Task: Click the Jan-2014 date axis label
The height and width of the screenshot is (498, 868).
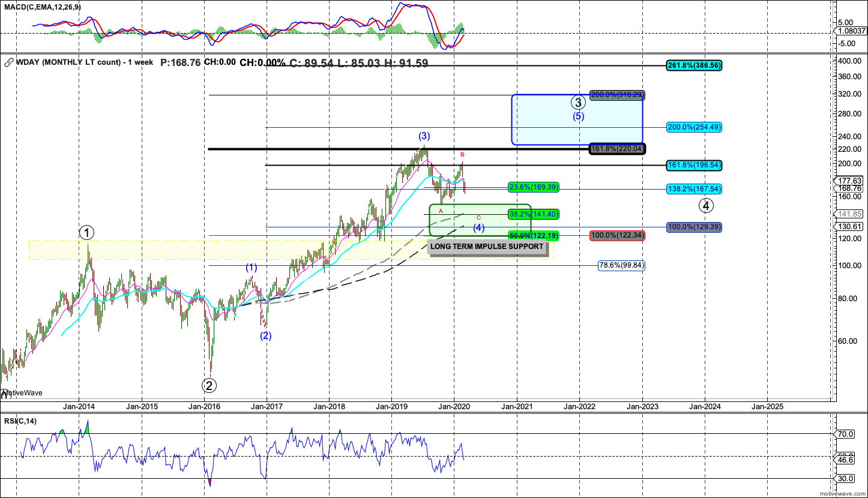Action: 79,406
